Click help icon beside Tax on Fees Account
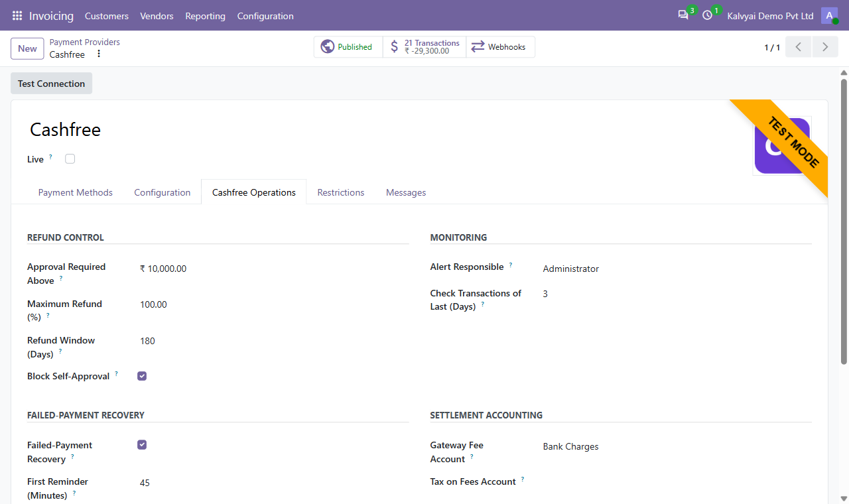849x504 pixels. pyautogui.click(x=523, y=479)
